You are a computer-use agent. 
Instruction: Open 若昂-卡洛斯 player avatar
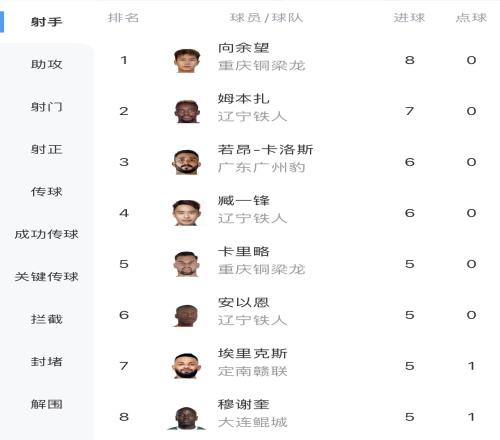coord(187,162)
